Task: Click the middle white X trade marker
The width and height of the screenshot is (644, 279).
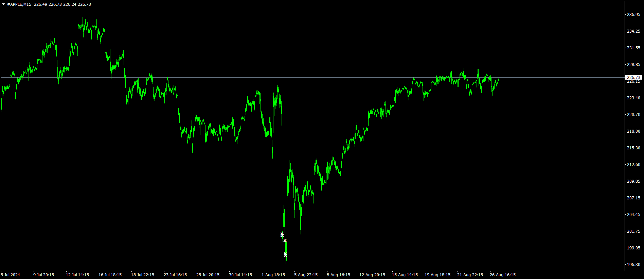Action: (x=285, y=241)
